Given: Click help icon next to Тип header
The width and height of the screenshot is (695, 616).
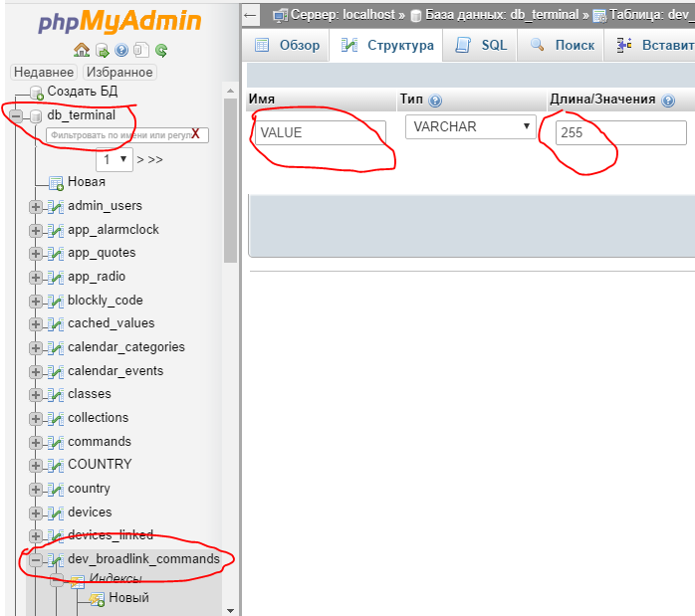Looking at the screenshot, I should (435, 101).
